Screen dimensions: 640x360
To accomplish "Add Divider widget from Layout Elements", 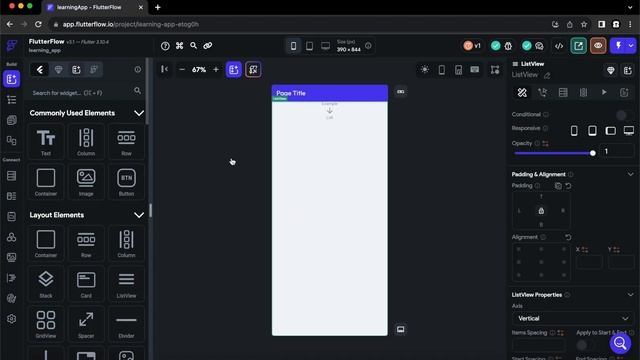I will coord(127,324).
